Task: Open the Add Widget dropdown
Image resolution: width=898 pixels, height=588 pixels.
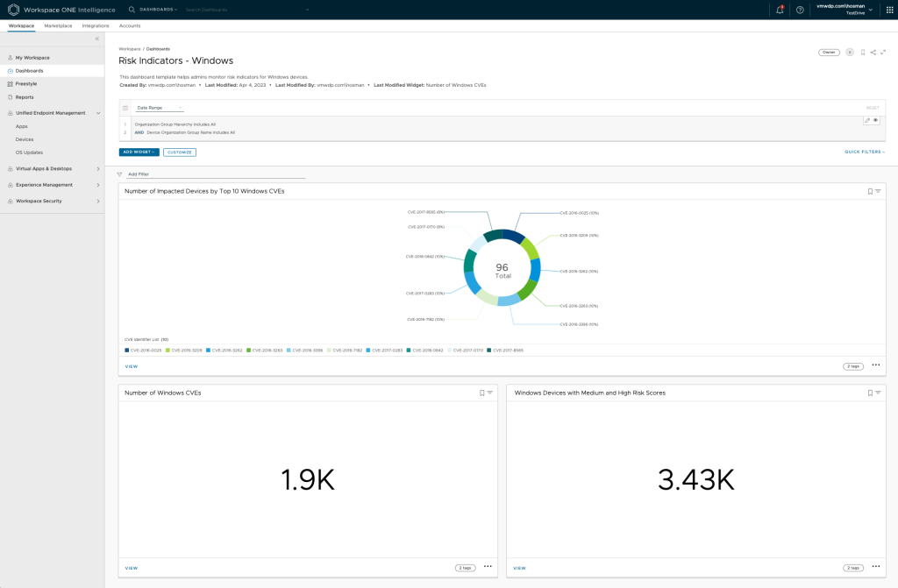Action: (139, 152)
